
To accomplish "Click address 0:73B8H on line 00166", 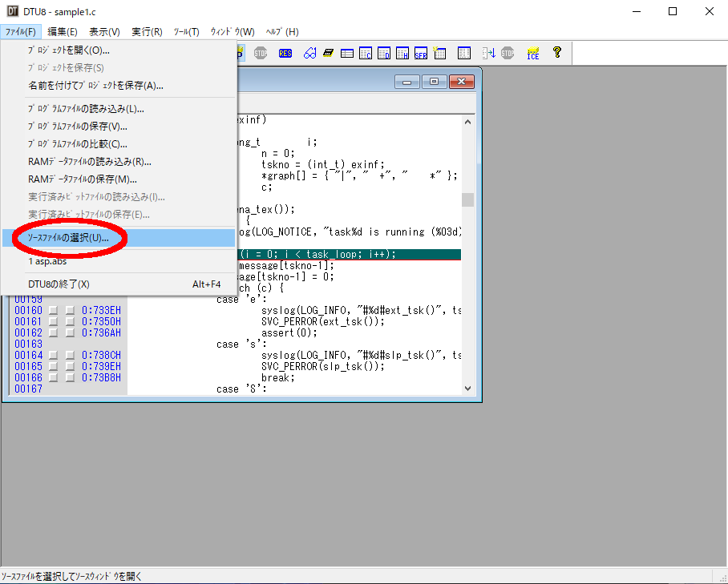I will click(x=101, y=377).
